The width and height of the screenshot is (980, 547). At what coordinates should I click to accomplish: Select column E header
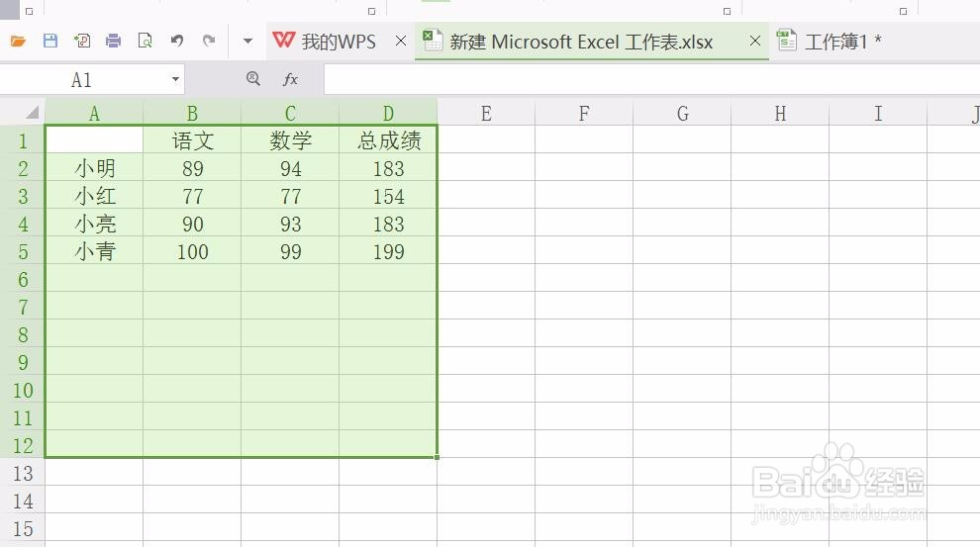(x=486, y=113)
